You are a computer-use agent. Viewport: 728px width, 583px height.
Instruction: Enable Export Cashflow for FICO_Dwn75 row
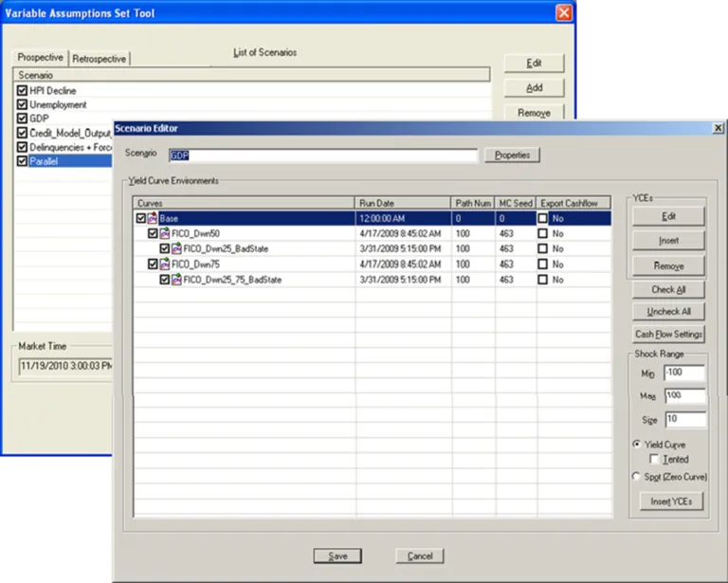[x=542, y=264]
